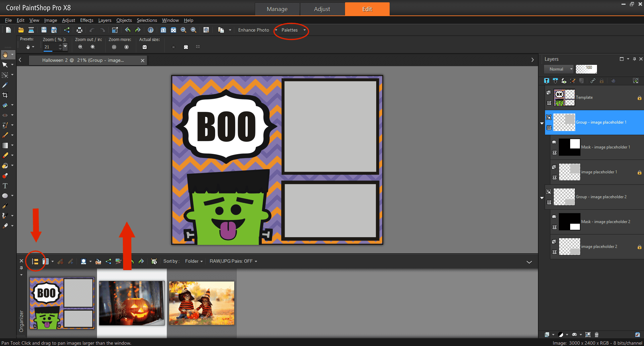644x346 pixels.
Task: Delete the selected layer using the trash icon
Action: [597, 335]
